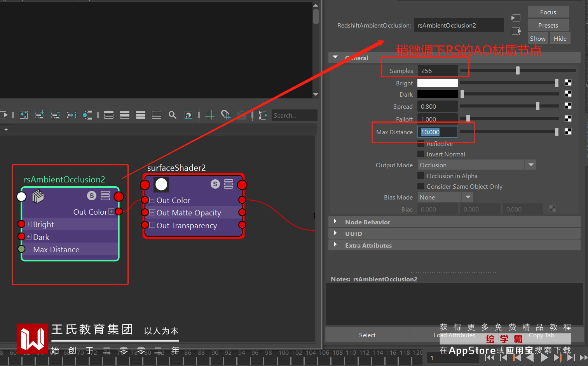Click the Hide button
This screenshot has height=366, width=588.
click(560, 38)
